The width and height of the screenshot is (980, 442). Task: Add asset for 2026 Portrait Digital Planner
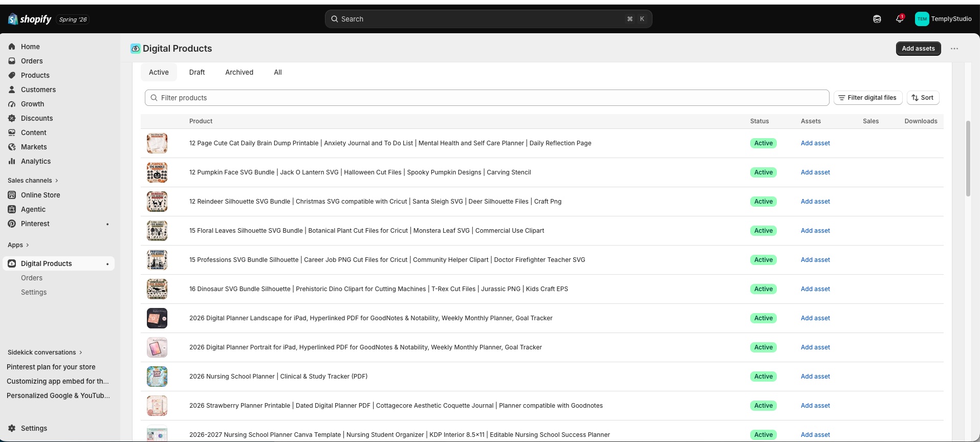coord(815,347)
